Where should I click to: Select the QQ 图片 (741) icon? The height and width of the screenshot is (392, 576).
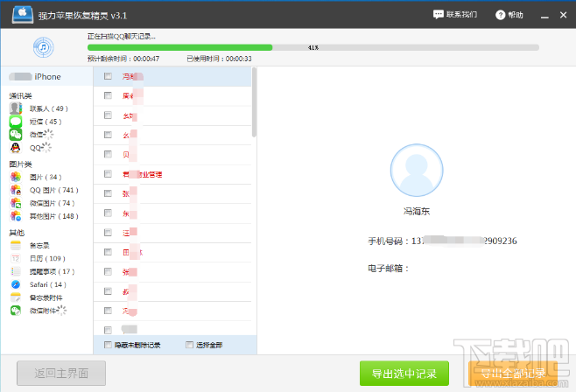point(16,190)
